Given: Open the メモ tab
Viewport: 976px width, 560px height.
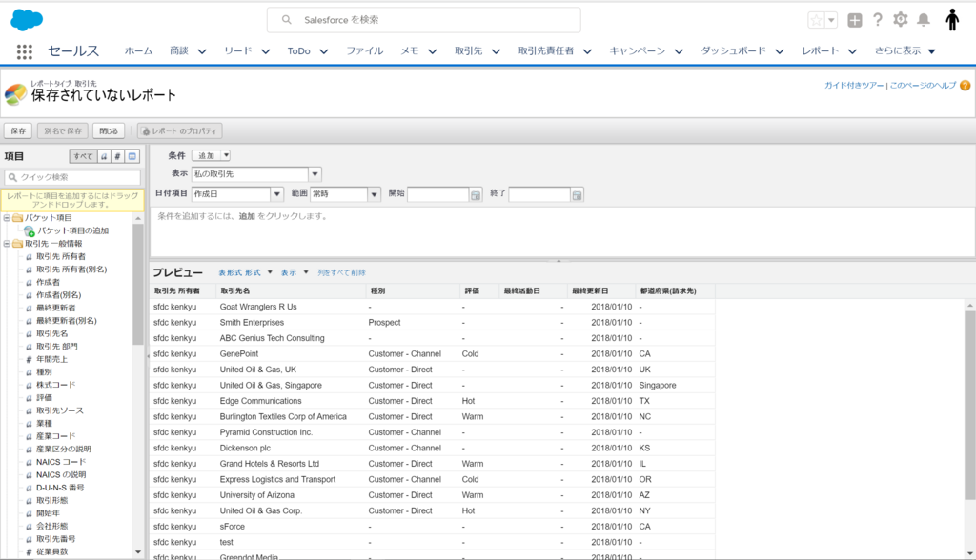Looking at the screenshot, I should click(x=409, y=51).
